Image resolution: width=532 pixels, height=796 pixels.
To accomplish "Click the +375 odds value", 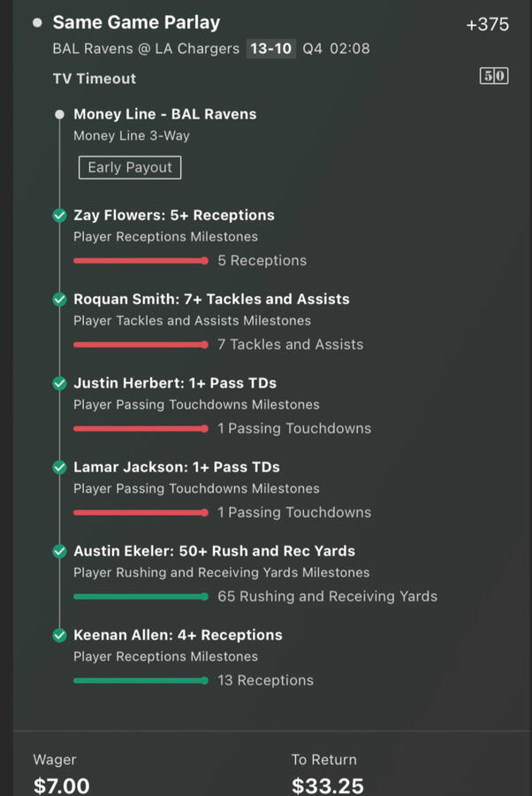I will 487,25.
